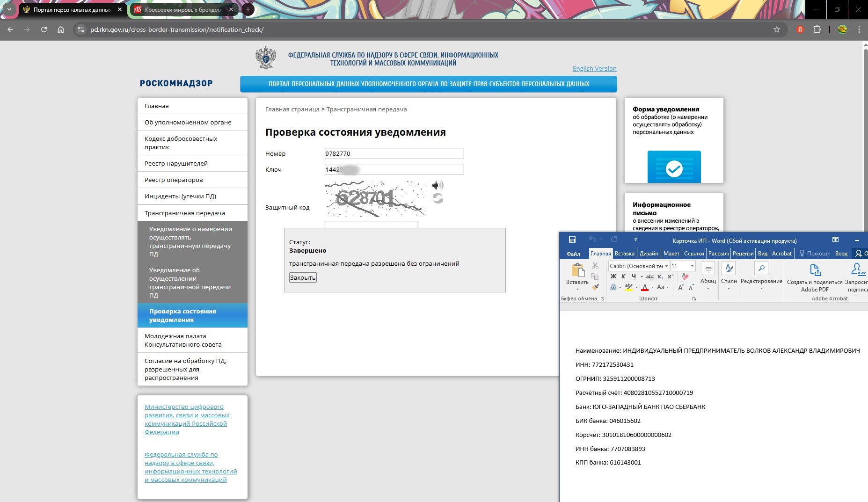Switch to Макет tab in Word
Screen dimensions: 868x502
671,254
